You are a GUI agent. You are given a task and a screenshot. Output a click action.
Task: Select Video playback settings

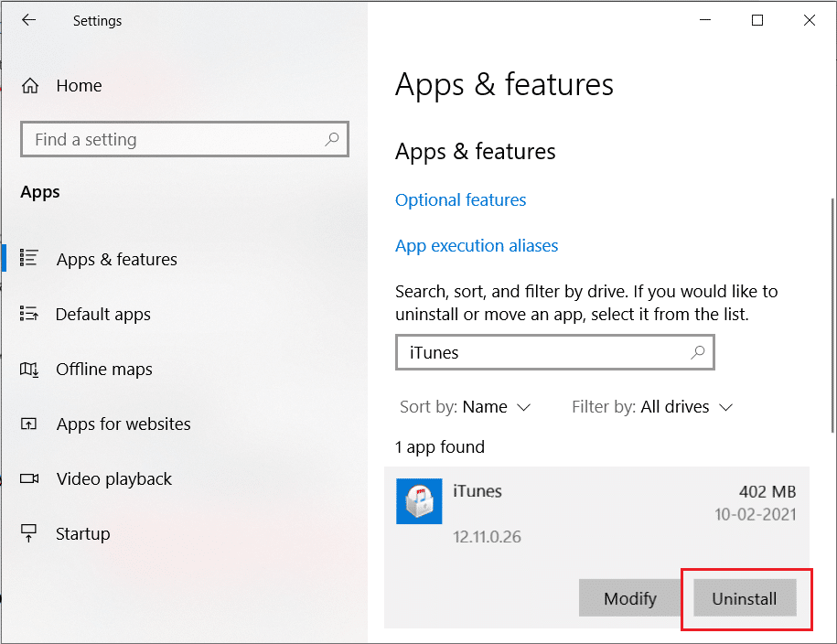click(x=113, y=478)
